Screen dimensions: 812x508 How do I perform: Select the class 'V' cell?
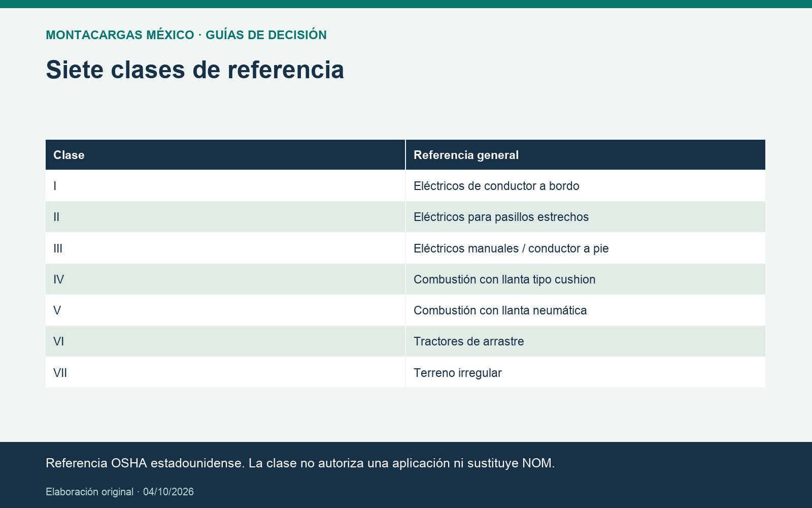point(225,310)
